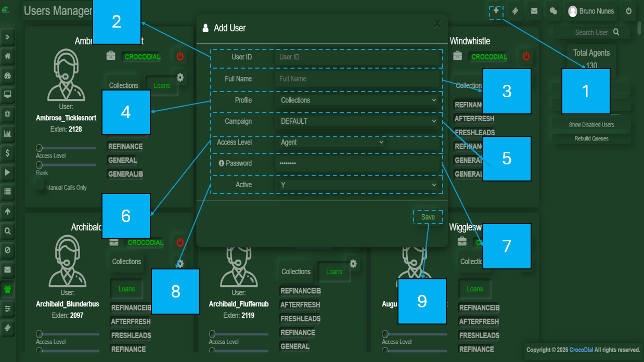Click the Rebuild Queues button
This screenshot has height=362, width=644.
(591, 139)
